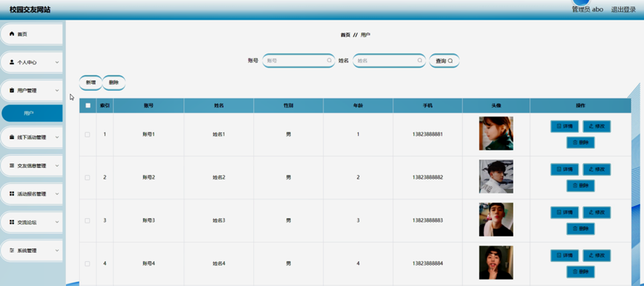Focus the 账号 search input
Image resolution: width=644 pixels, height=286 pixels.
click(x=299, y=60)
